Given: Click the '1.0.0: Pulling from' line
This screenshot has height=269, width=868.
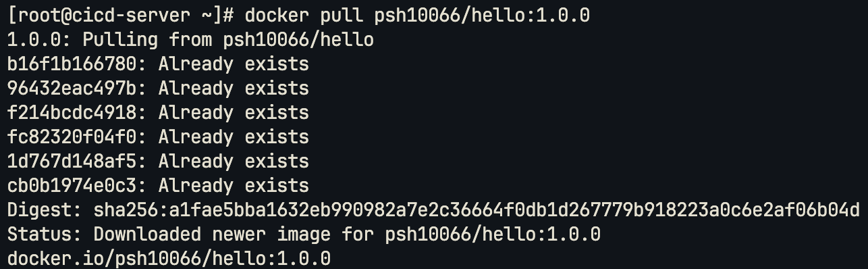Looking at the screenshot, I should [190, 40].
